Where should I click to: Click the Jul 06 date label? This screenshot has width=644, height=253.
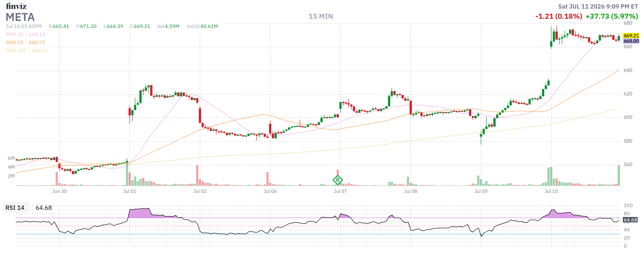270,191
